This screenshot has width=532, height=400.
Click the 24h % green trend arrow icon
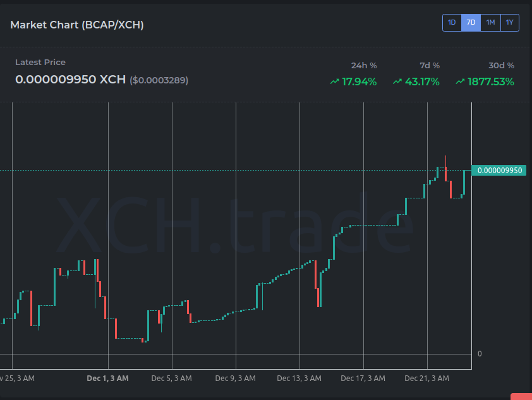[335, 82]
